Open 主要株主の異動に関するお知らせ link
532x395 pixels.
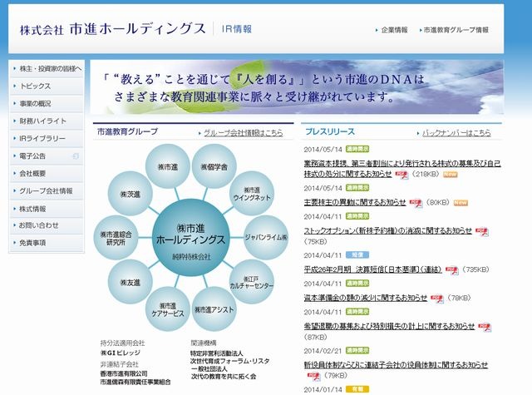click(355, 203)
